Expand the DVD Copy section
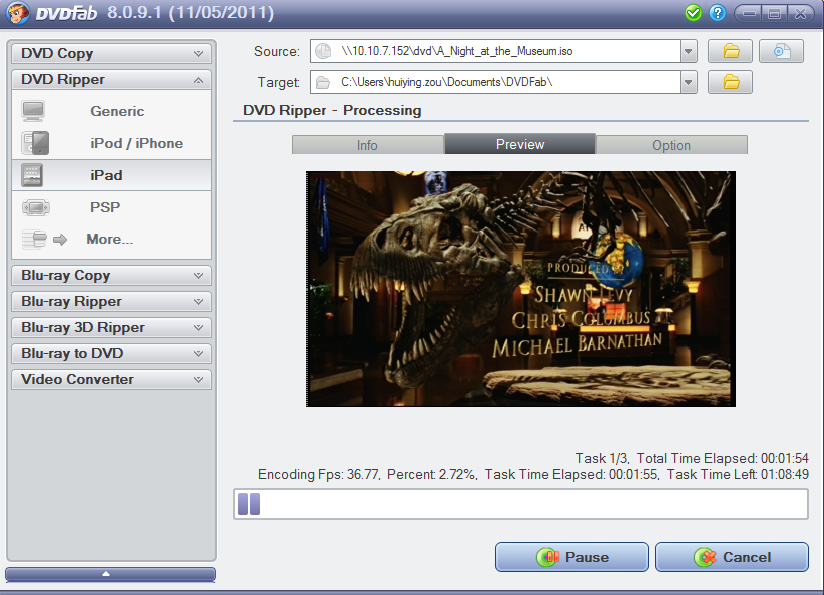 coord(110,53)
